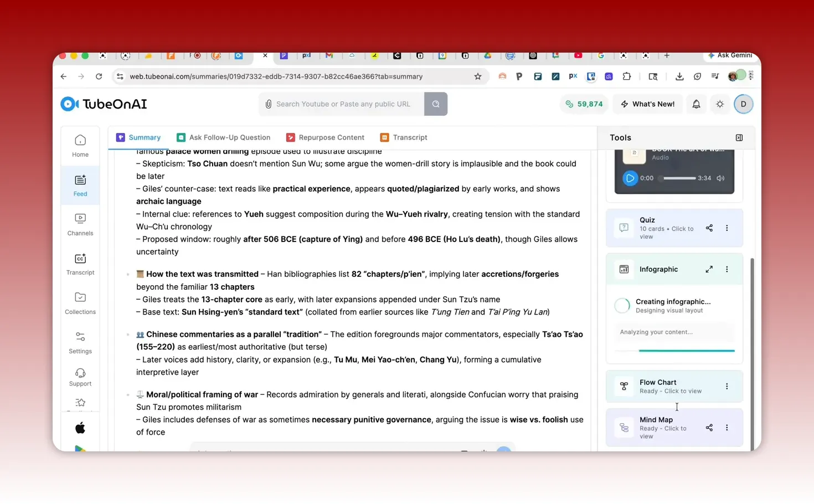Open Mind Map more options menu

coord(727,428)
